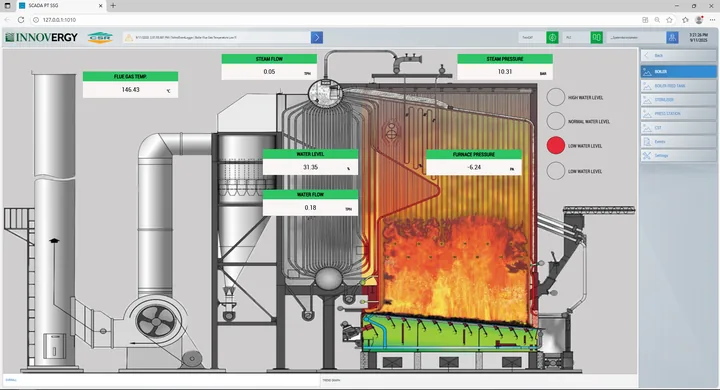Open BOILER FEED TANK screen
The width and height of the screenshot is (720, 390).
[678, 86]
